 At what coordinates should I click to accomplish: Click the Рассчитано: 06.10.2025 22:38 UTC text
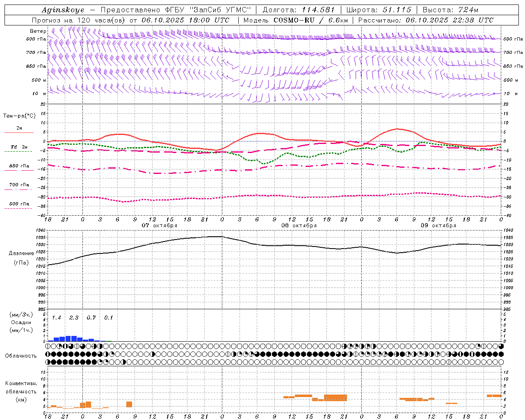(426, 20)
